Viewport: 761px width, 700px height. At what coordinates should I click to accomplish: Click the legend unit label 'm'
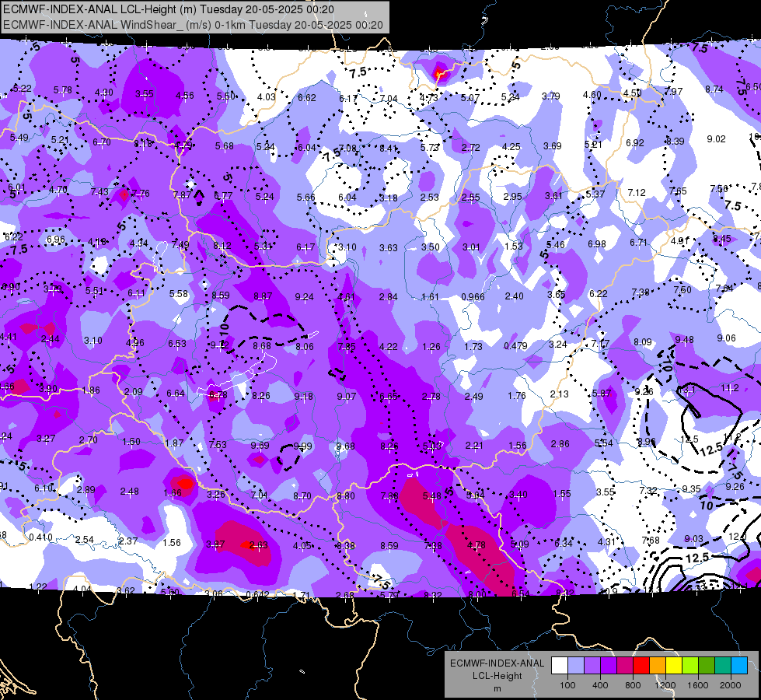497,689
